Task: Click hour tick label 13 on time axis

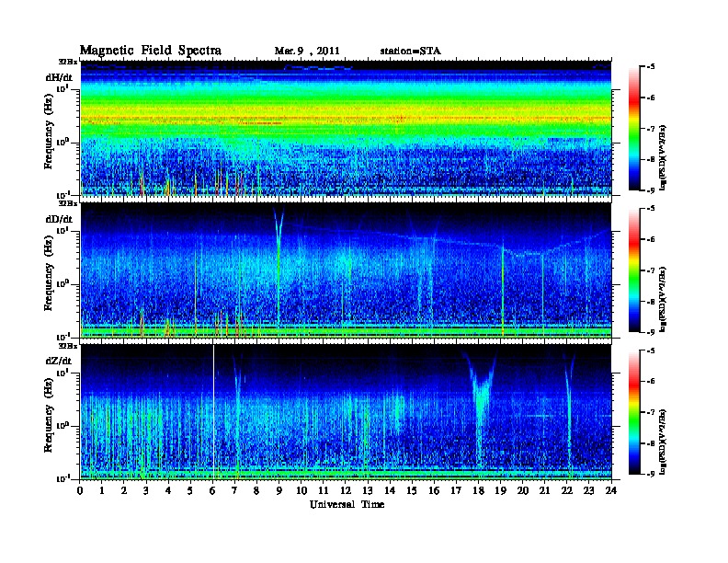Action: 368,490
